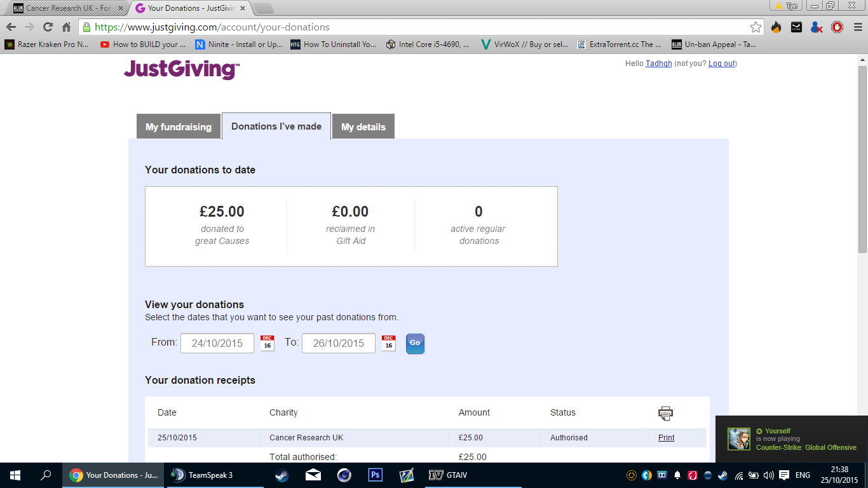The image size is (868, 488).
Task: Switch to the My fundraising tab
Action: (x=179, y=126)
